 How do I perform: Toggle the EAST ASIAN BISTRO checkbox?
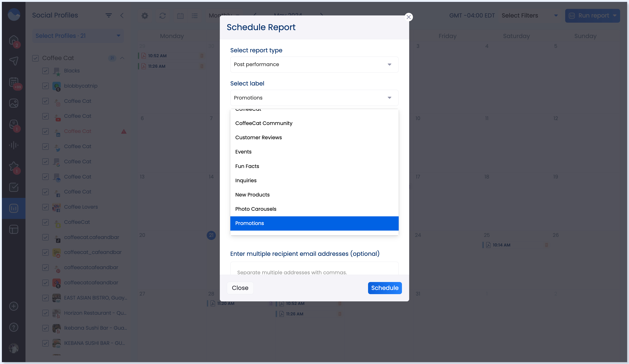click(45, 298)
